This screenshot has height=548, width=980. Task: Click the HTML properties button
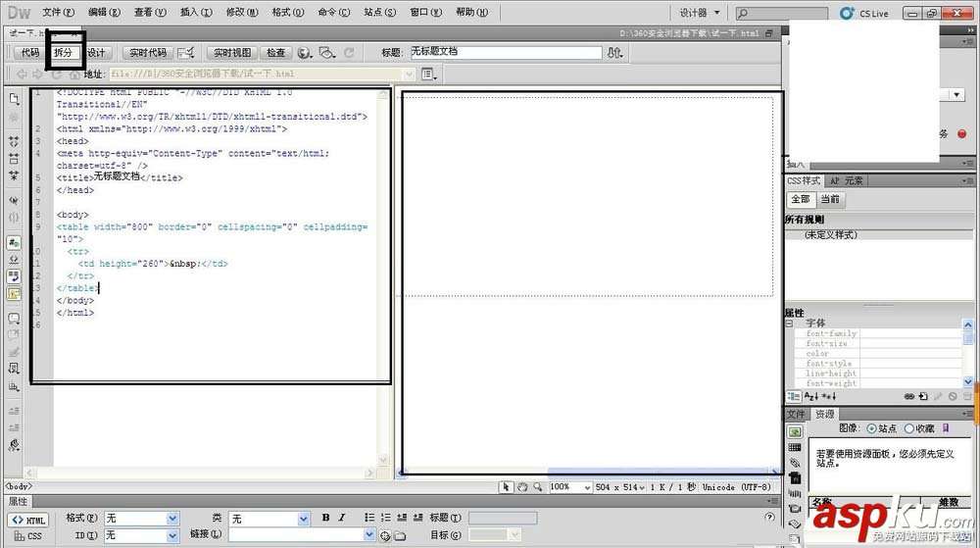pyautogui.click(x=28, y=520)
